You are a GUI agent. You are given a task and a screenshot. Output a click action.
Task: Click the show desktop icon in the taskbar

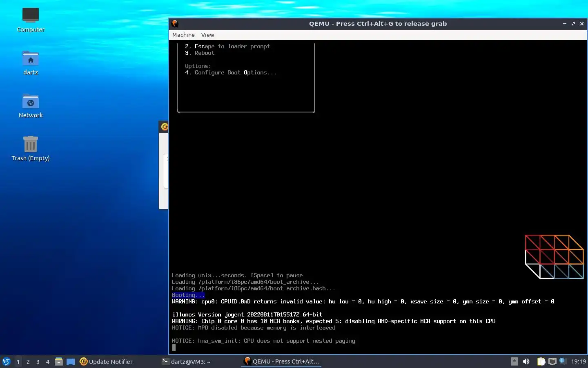(71, 361)
